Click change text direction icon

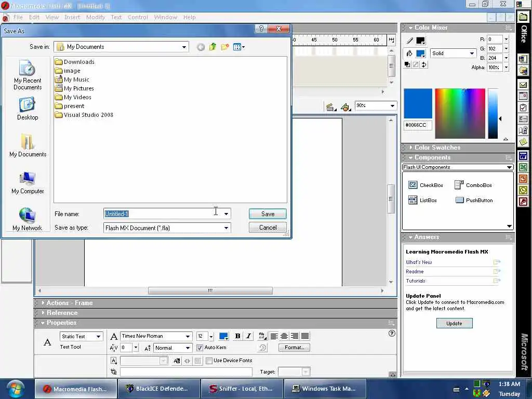pos(262,336)
